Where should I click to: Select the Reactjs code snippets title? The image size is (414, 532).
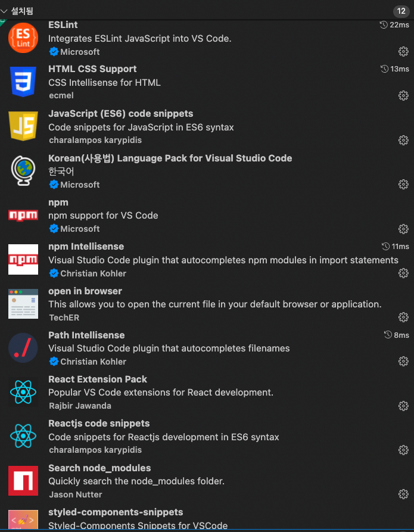pyautogui.click(x=99, y=424)
